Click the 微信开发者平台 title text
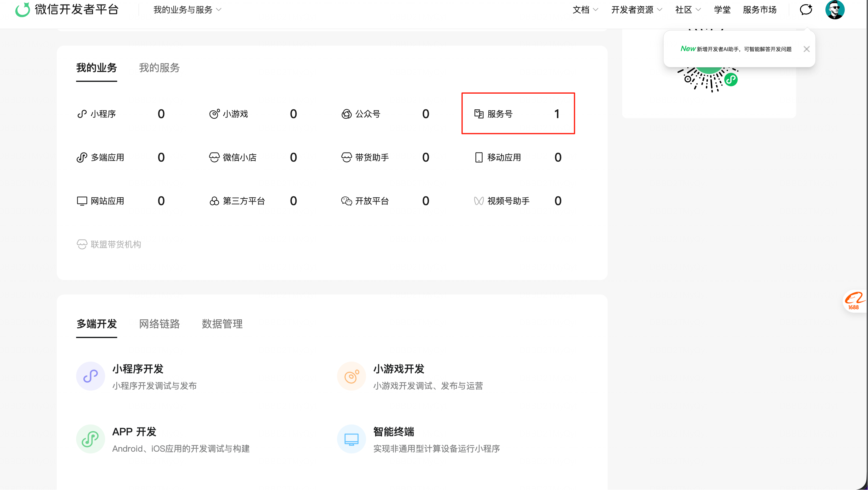868x490 pixels. point(76,9)
